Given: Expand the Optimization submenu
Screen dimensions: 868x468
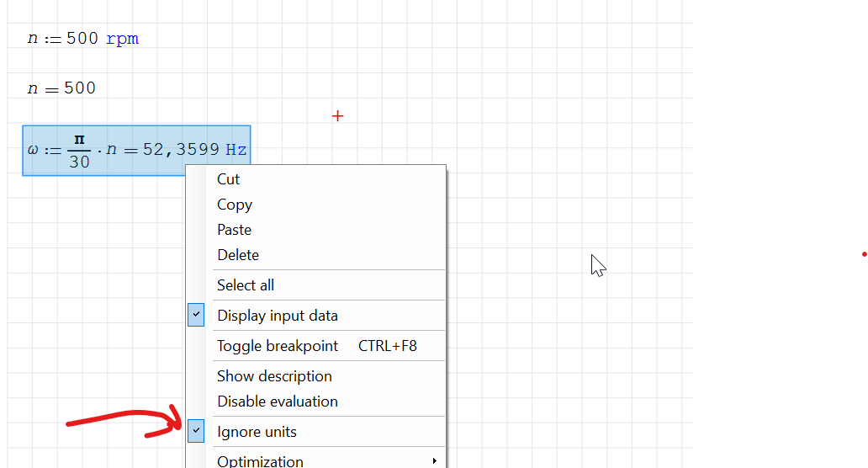Looking at the screenshot, I should [x=260, y=460].
